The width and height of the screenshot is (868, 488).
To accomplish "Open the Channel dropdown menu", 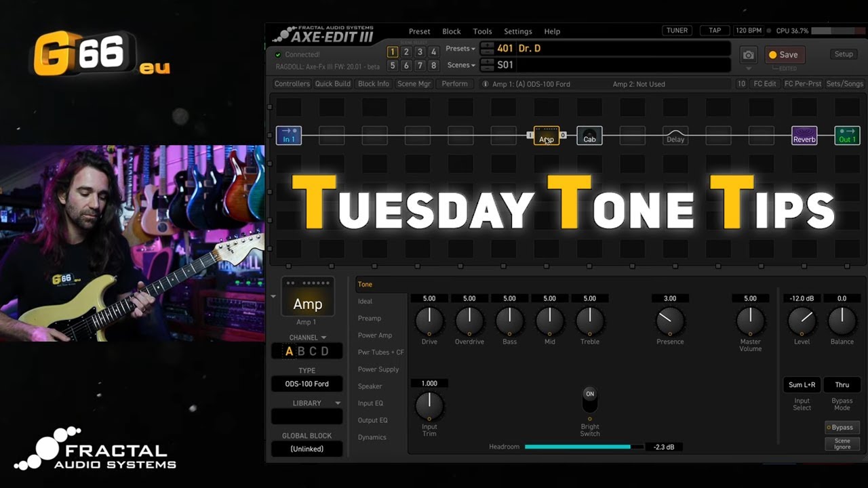I will tap(307, 338).
